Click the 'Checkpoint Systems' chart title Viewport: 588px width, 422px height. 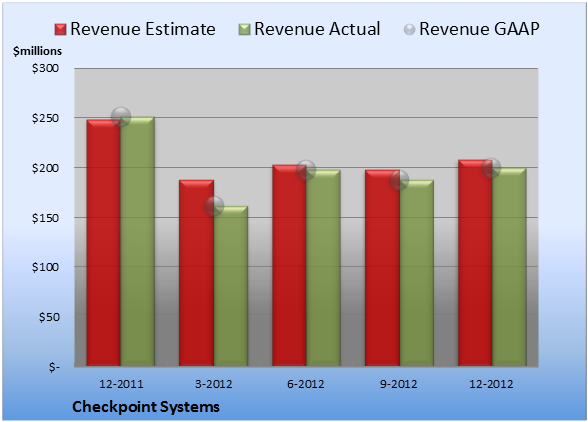pos(146,407)
